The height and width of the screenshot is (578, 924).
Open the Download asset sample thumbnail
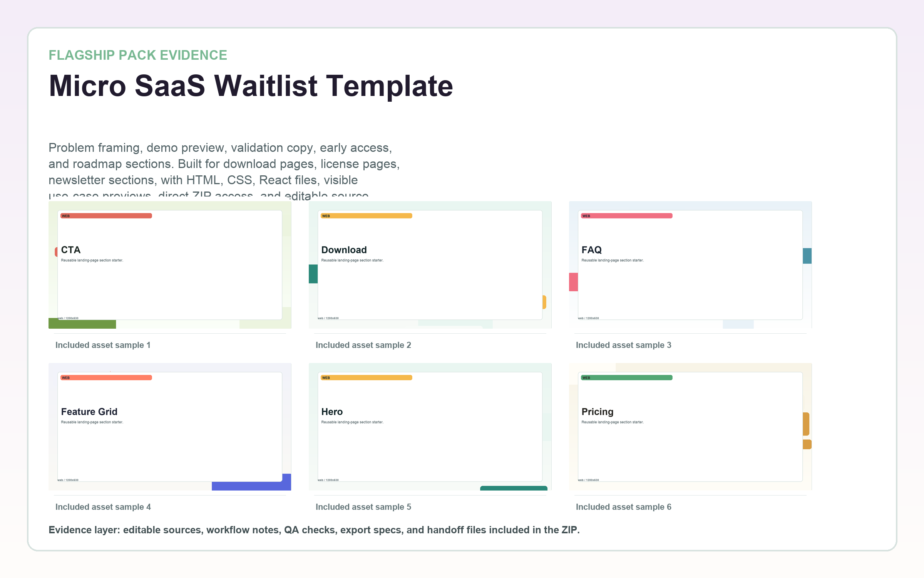pyautogui.click(x=430, y=265)
